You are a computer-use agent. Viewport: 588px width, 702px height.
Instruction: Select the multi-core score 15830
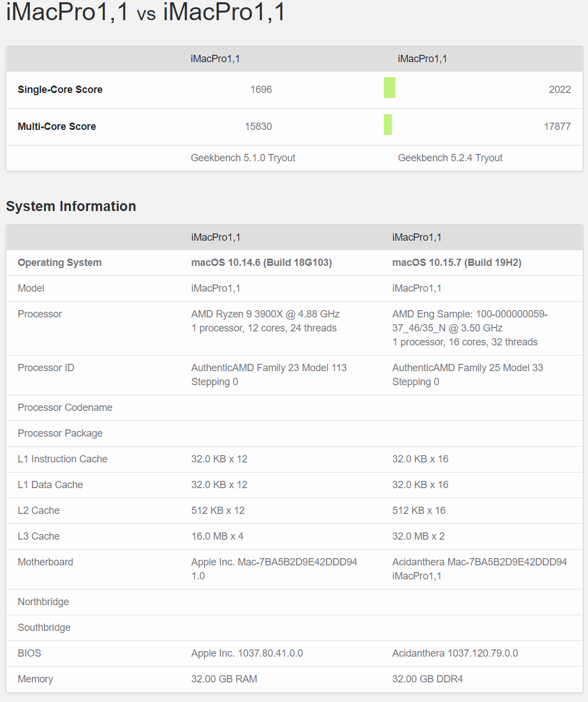pos(258,127)
